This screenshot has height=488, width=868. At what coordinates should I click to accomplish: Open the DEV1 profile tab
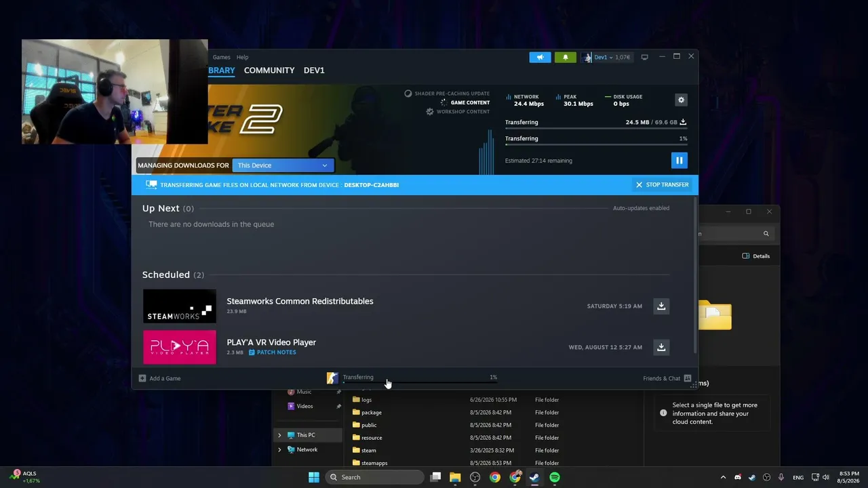point(314,70)
